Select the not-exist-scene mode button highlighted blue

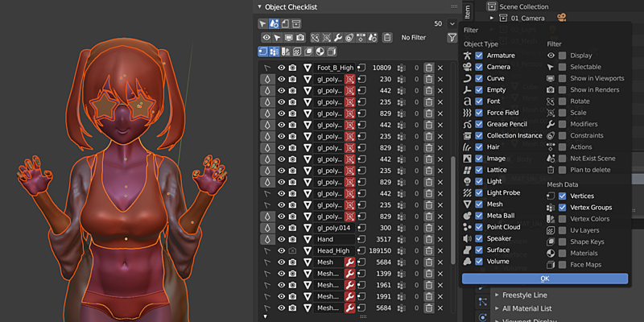pyautogui.click(x=274, y=24)
